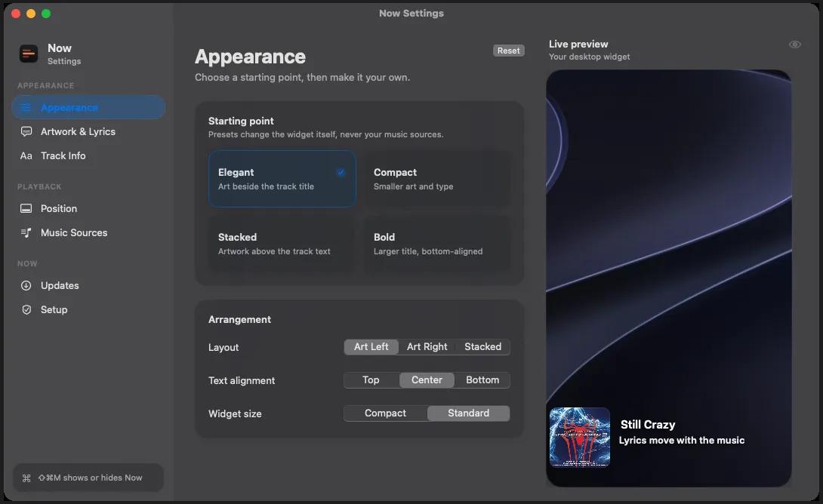This screenshot has height=504, width=823.
Task: Go to Track Info settings
Action: [88, 155]
